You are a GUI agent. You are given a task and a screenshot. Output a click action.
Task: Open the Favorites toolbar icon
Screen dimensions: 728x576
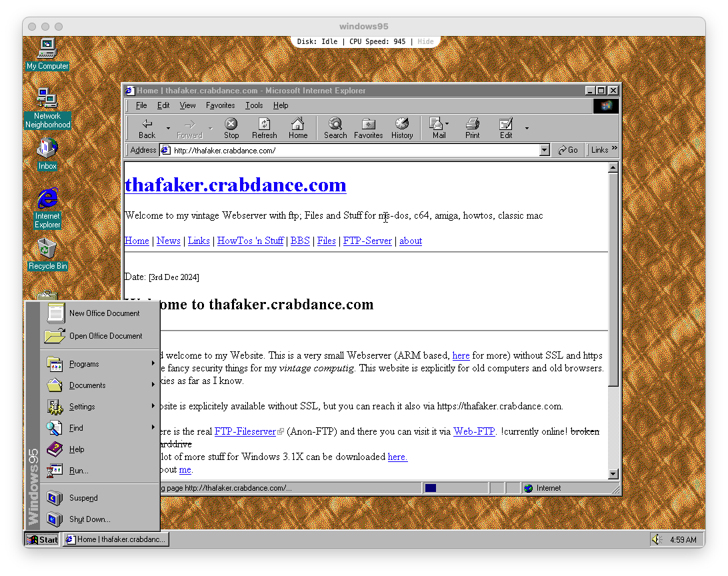(368, 124)
